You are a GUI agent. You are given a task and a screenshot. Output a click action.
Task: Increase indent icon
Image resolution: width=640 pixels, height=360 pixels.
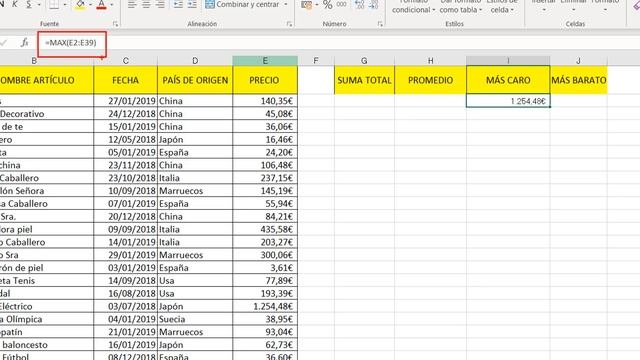click(x=192, y=4)
